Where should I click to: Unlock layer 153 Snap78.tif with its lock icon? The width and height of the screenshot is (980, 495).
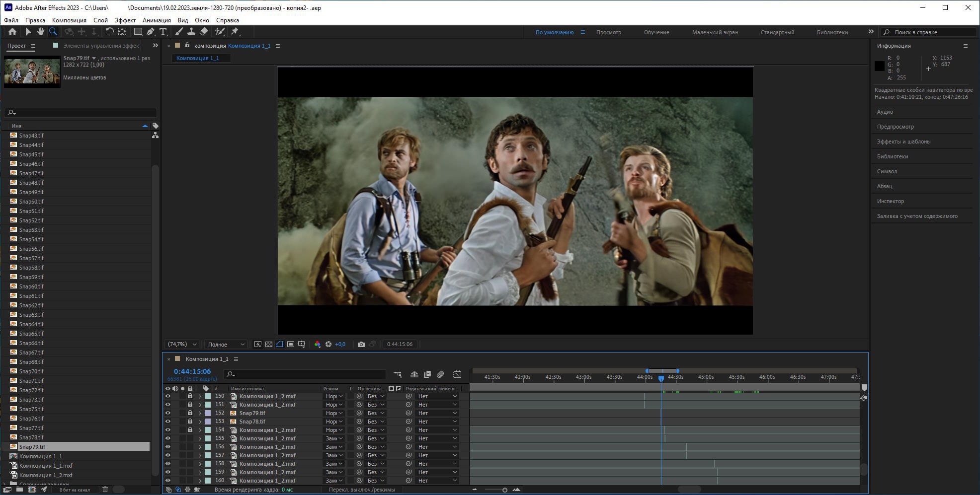tap(190, 422)
